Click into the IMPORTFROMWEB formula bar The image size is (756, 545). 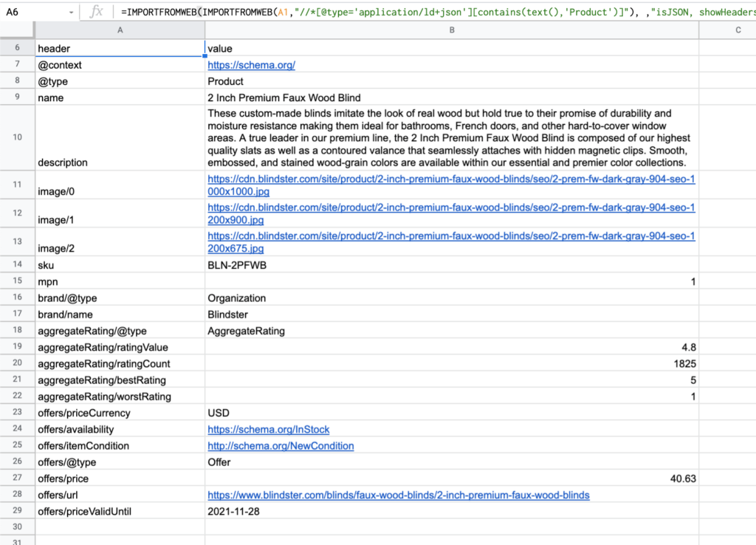click(436, 13)
